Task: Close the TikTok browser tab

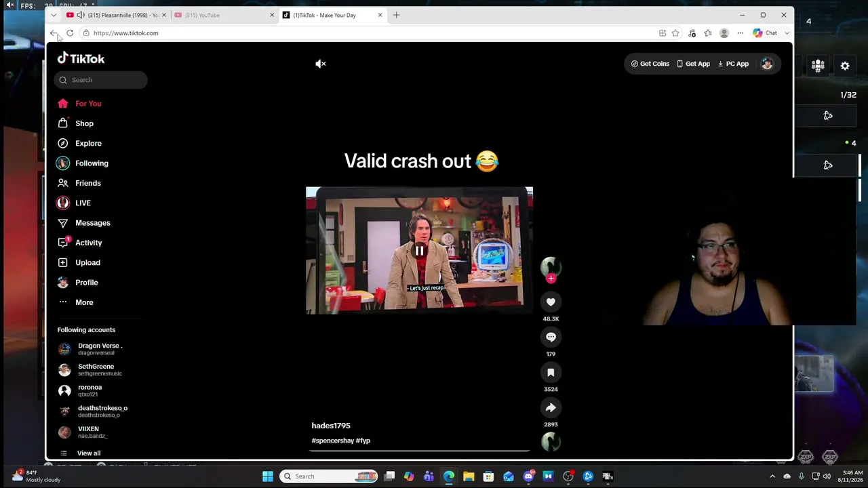Action: (380, 15)
